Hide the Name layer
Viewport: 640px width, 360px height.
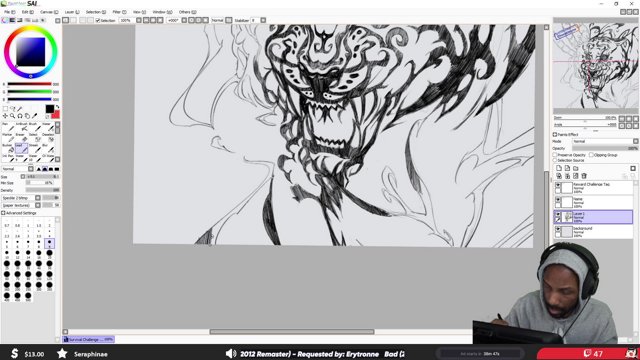point(558,199)
